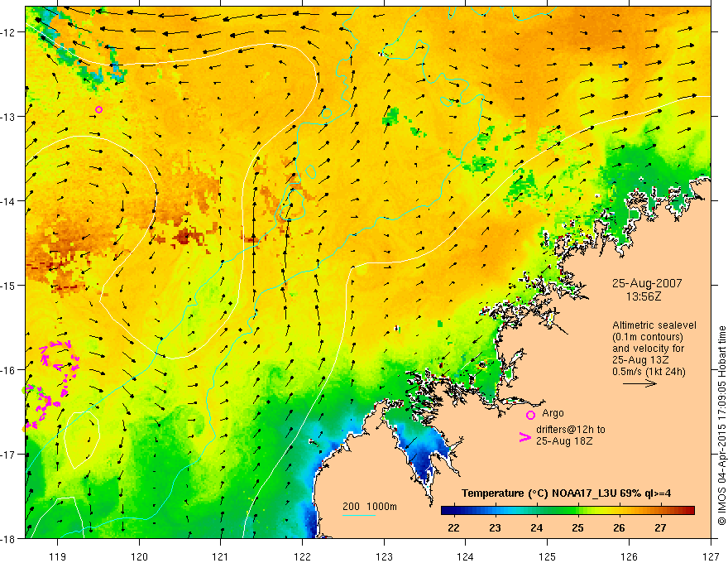Click the '25-Aug-2007' date text
The image size is (728, 563).
647,283
